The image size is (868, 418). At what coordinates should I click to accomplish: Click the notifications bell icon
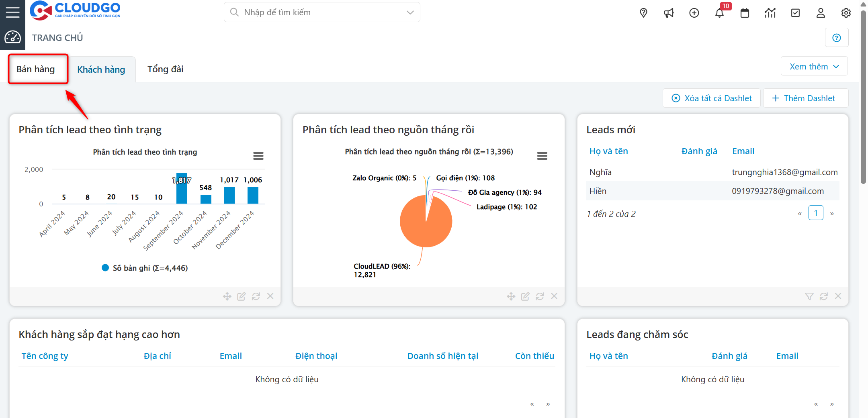tap(719, 13)
